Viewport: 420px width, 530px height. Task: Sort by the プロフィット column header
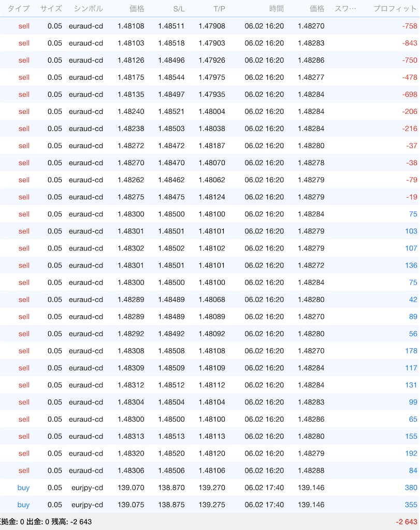tap(395, 9)
